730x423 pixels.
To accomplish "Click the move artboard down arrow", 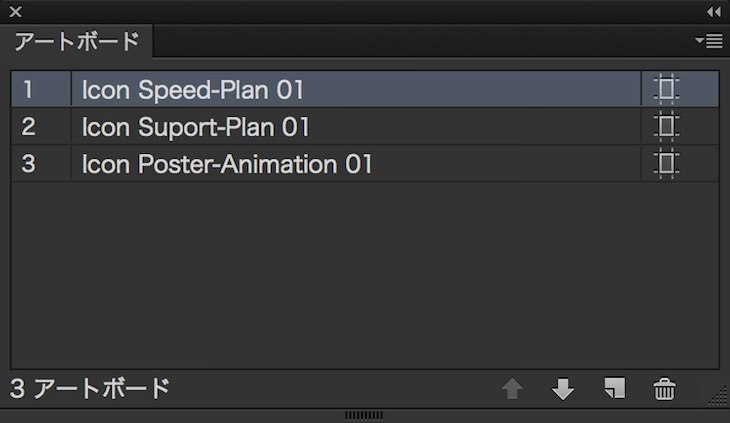I will click(563, 389).
